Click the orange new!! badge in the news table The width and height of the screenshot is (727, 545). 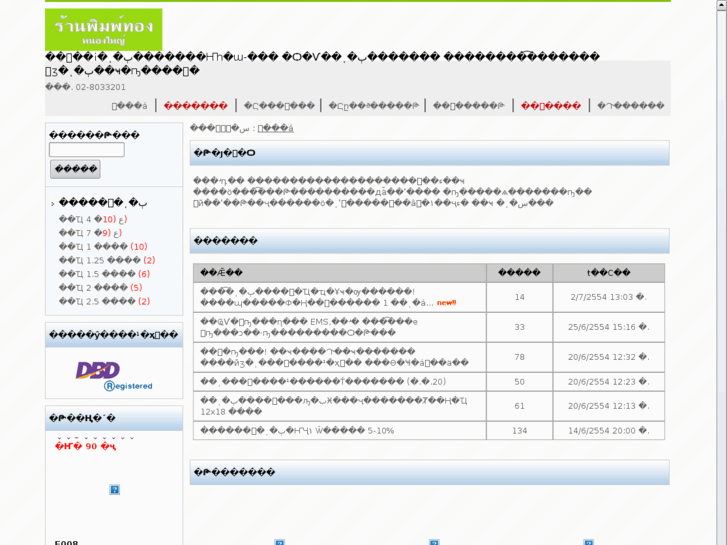pos(446,303)
